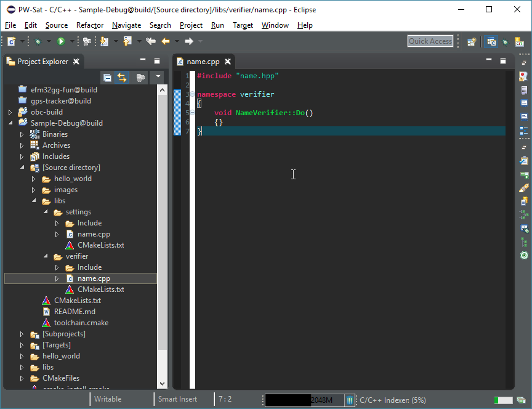Open the Run launch configurations dropdown

(x=72, y=41)
